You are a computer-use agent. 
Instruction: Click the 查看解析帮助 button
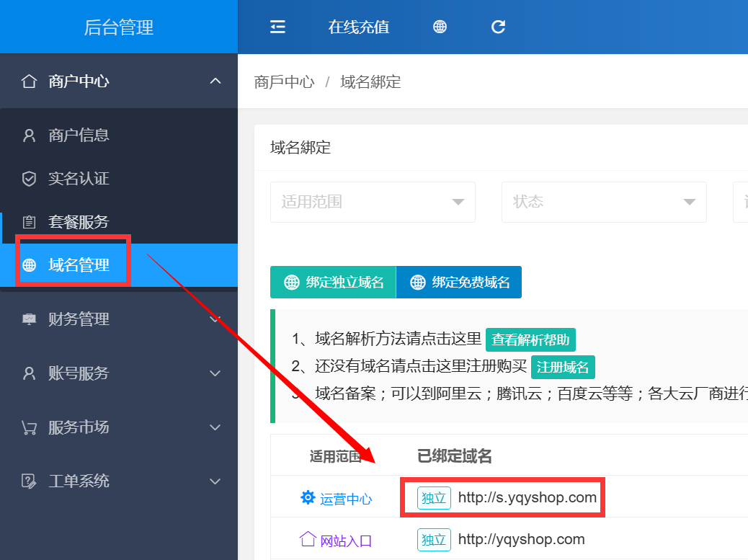(x=530, y=339)
